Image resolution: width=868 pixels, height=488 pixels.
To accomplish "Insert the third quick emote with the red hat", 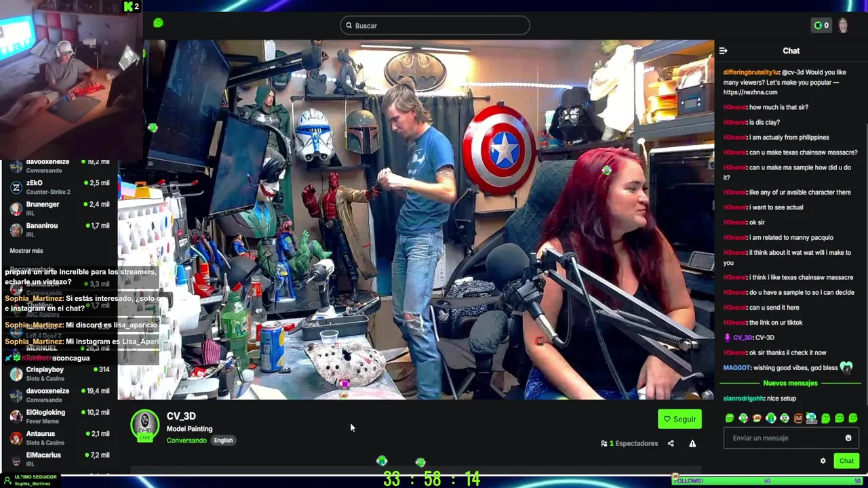I will [x=757, y=418].
